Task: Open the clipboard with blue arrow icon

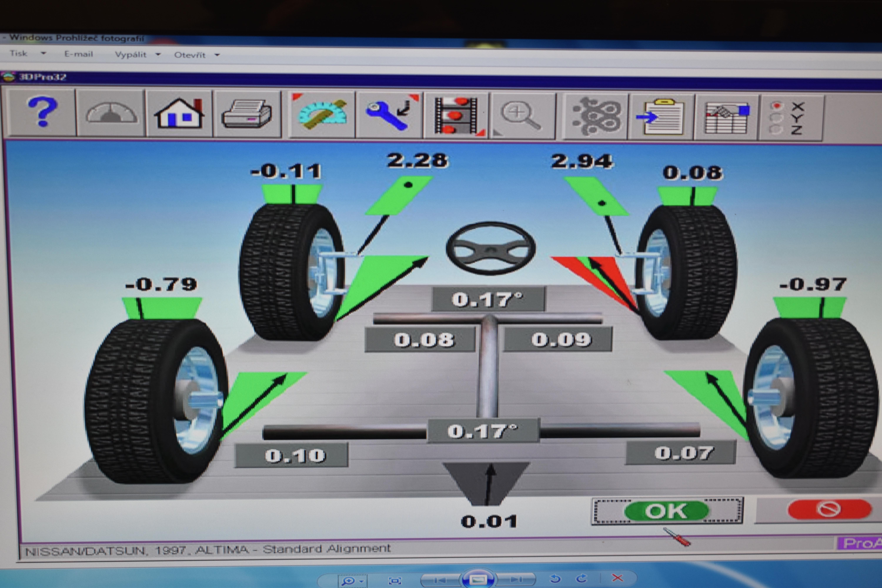Action: pos(661,117)
